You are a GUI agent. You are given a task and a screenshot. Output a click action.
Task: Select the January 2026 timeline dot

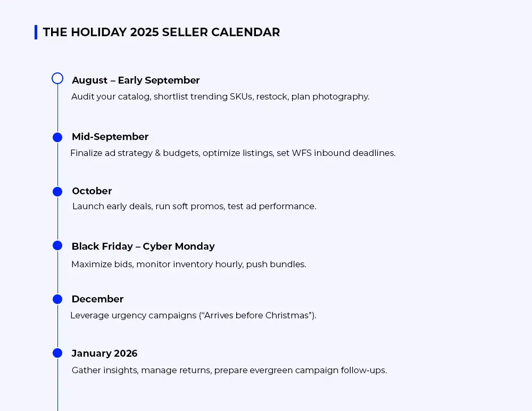click(x=57, y=353)
